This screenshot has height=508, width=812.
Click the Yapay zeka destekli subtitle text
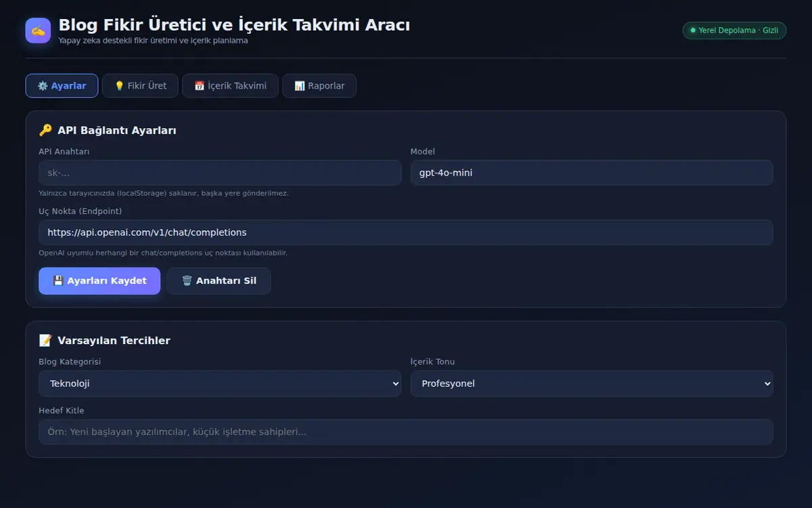[153, 41]
